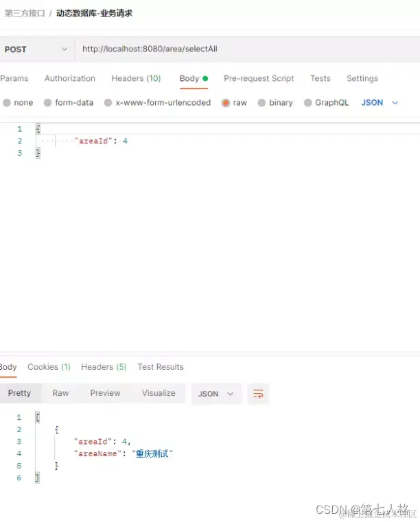Image resolution: width=420 pixels, height=522 pixels.
Task: Open the POST method dropdown
Action: pos(36,49)
